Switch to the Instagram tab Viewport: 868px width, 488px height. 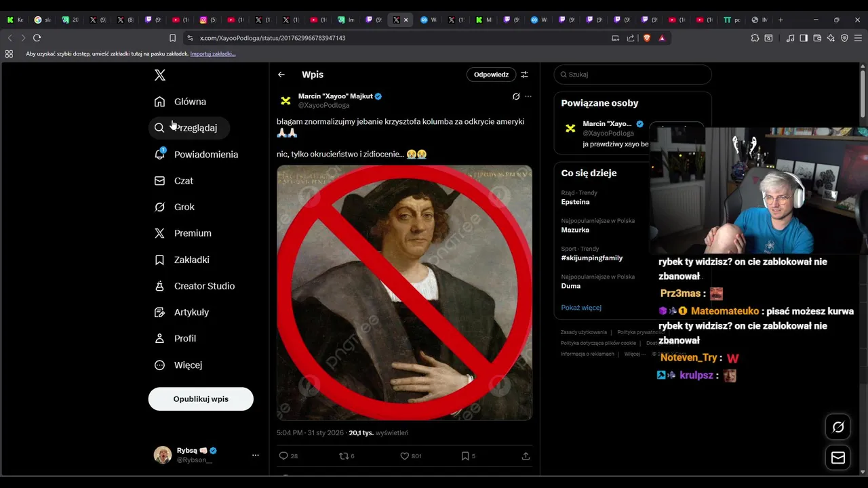[208, 20]
